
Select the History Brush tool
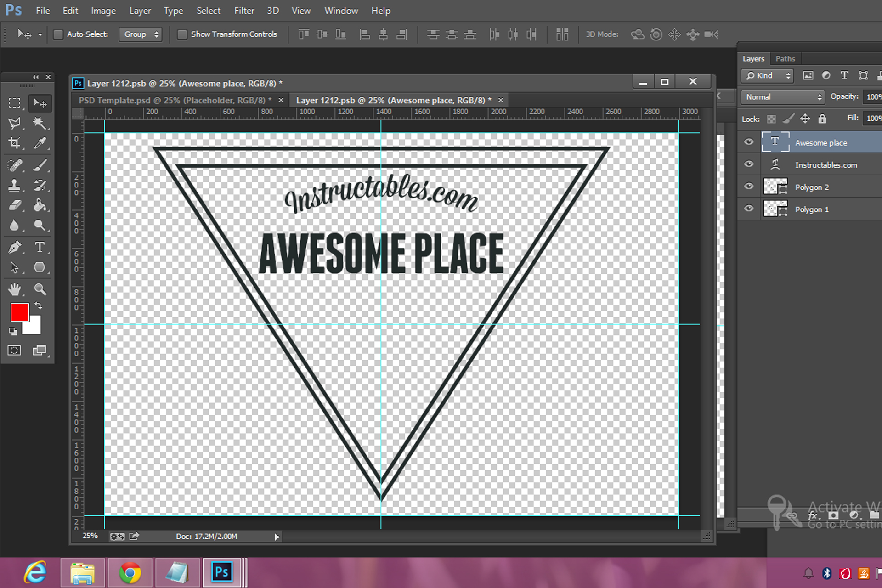[40, 185]
